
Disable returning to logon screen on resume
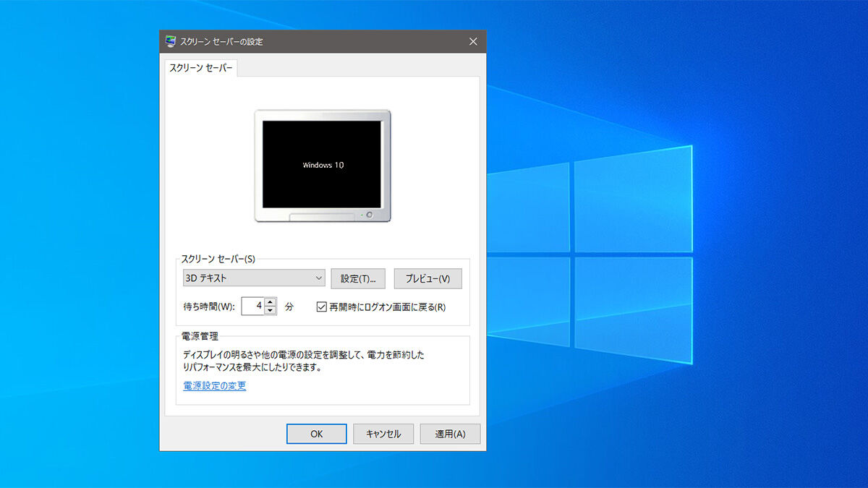tap(320, 306)
